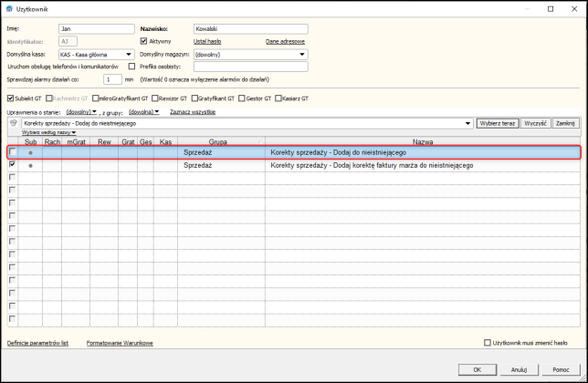Click the Sub column header
Screen dimensions: 588x383
(x=30, y=142)
